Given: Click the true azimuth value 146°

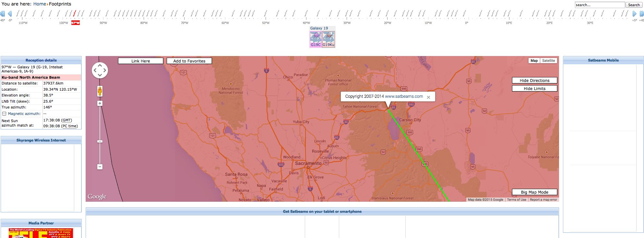Looking at the screenshot, I should [47, 107].
